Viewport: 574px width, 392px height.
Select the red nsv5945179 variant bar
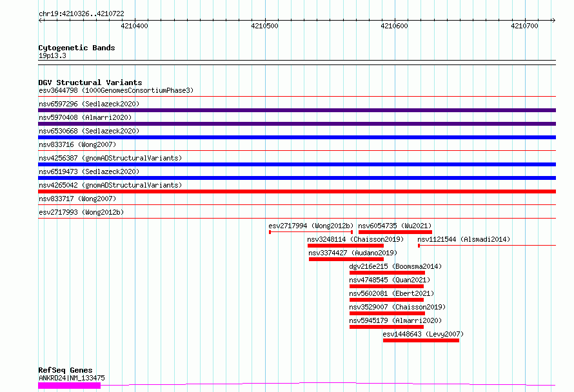386,327
